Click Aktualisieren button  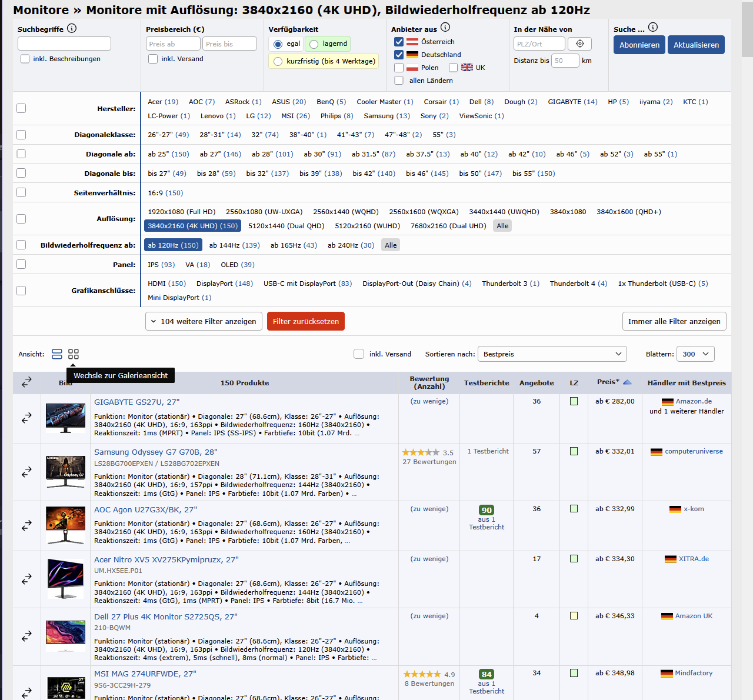(696, 45)
